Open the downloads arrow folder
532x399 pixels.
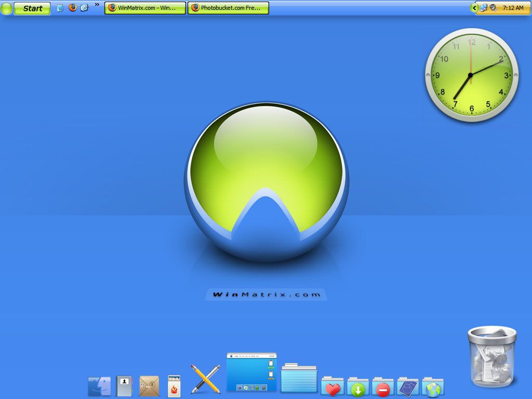point(357,387)
